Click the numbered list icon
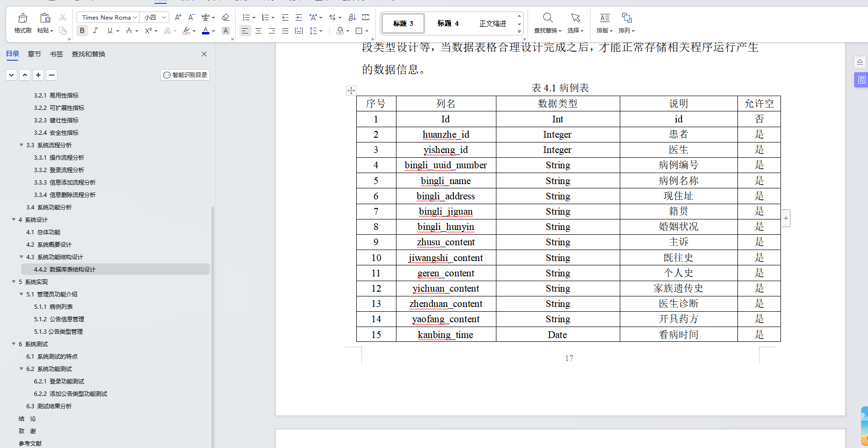Viewport: 868px width, 448px height. pos(265,18)
